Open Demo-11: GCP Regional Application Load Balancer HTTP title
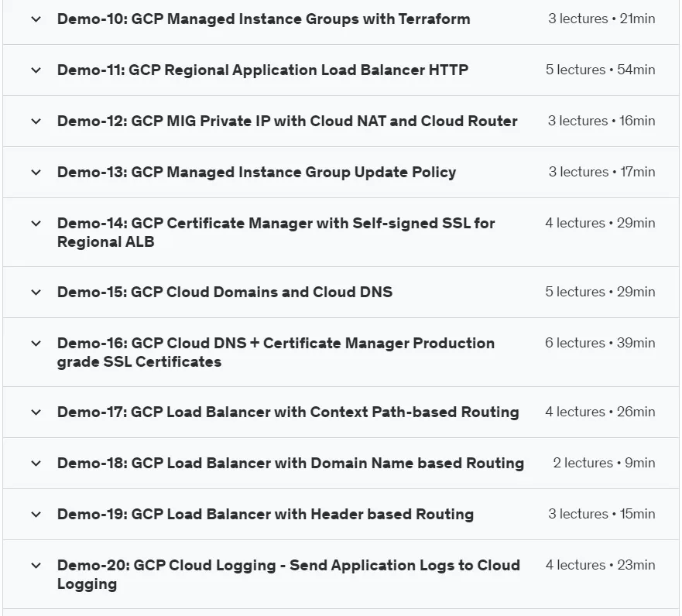This screenshot has height=616, width=682. (262, 70)
